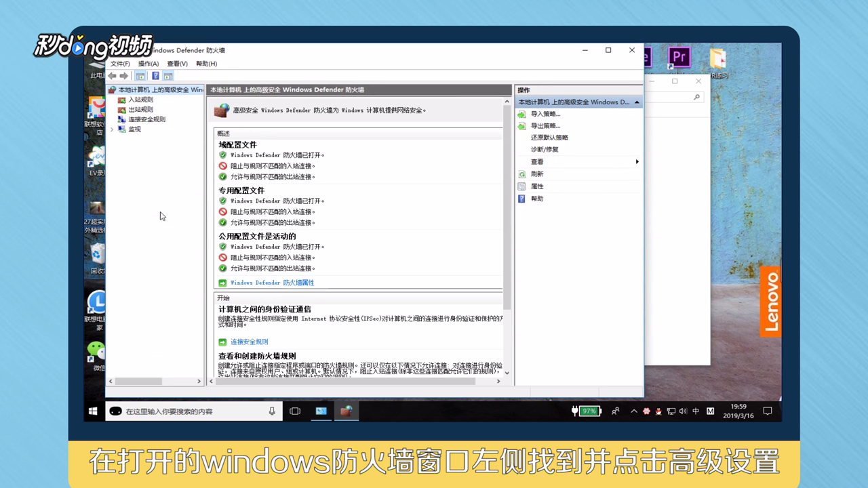Open the 文件(F) menu
This screenshot has width=868, height=488.
pos(120,64)
